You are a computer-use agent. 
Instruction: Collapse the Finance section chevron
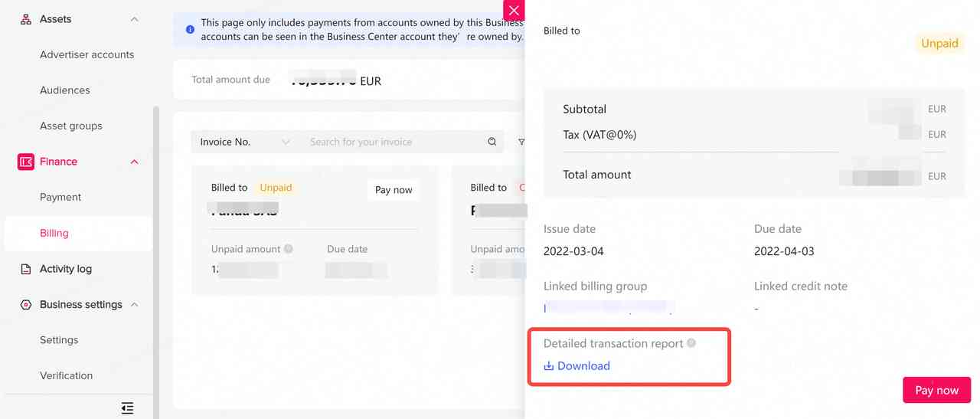click(x=135, y=162)
